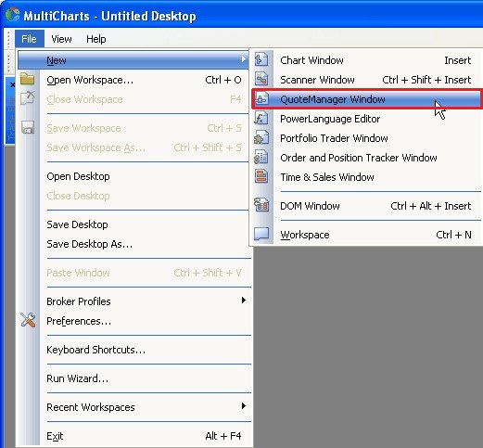Choose Portfolio Trader Window

tap(366, 138)
